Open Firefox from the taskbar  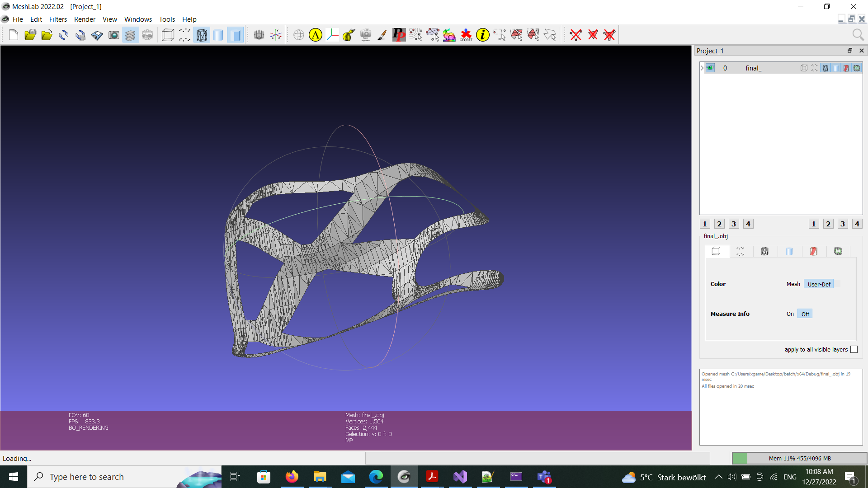pos(292,477)
